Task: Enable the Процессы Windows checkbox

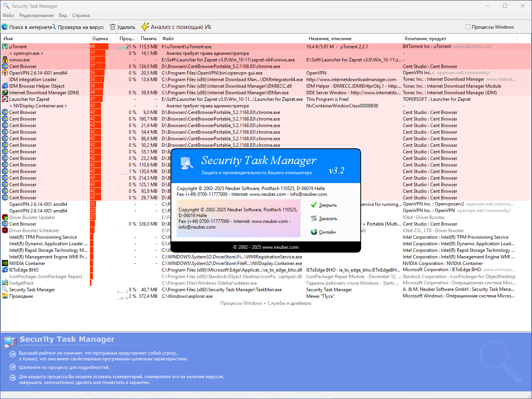Action: click(x=468, y=27)
